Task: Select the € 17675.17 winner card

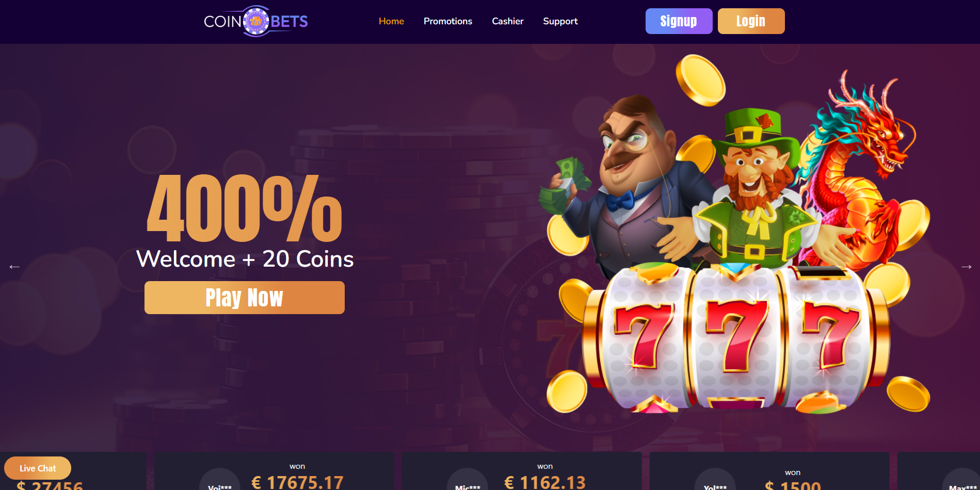Action: tap(274, 471)
